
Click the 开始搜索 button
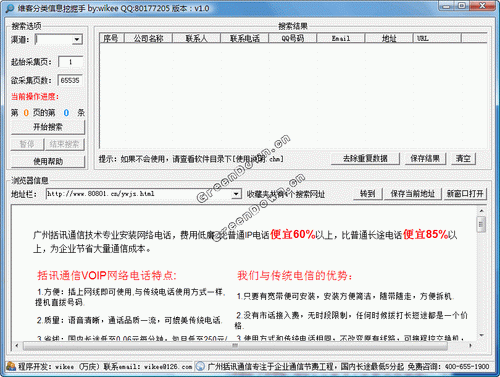(48, 127)
